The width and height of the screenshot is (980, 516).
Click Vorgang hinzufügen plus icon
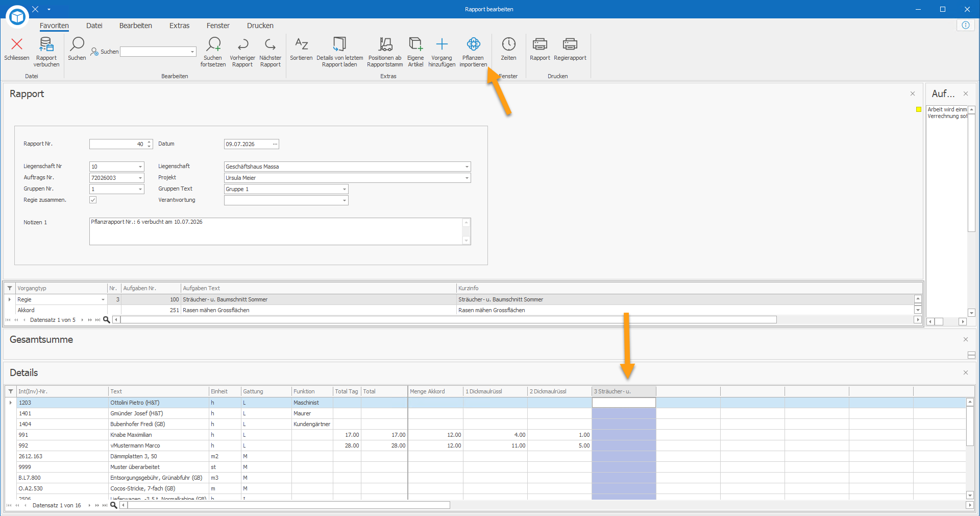point(442,44)
